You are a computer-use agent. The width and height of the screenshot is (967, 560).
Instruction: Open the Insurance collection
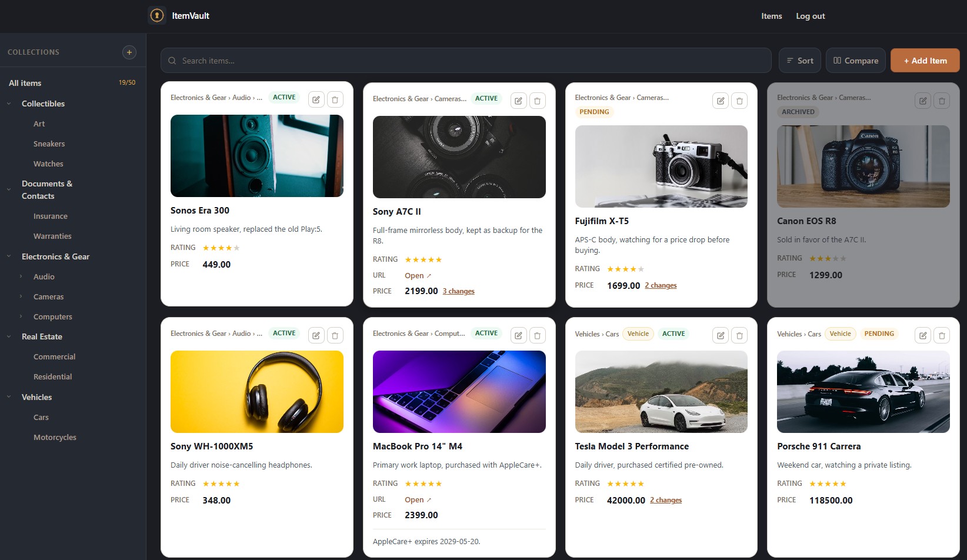click(x=51, y=216)
